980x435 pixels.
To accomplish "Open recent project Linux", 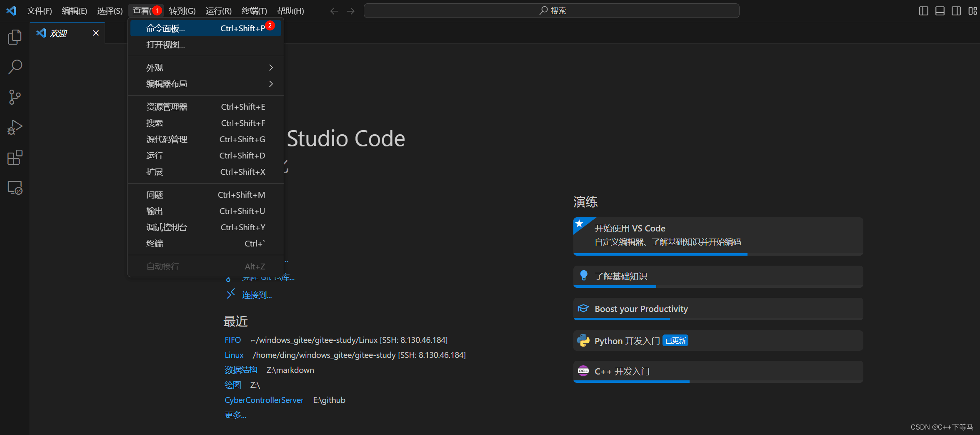I will (x=234, y=355).
